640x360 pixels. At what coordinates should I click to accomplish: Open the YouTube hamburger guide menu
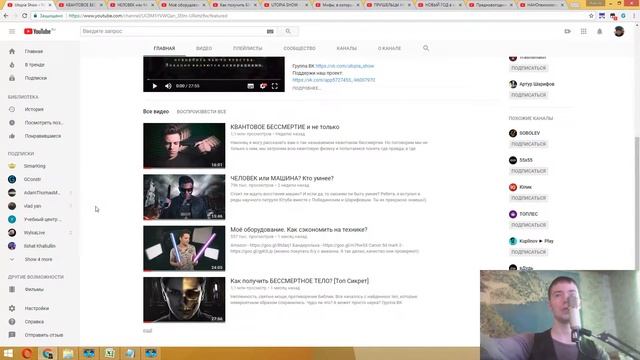pyautogui.click(x=12, y=31)
